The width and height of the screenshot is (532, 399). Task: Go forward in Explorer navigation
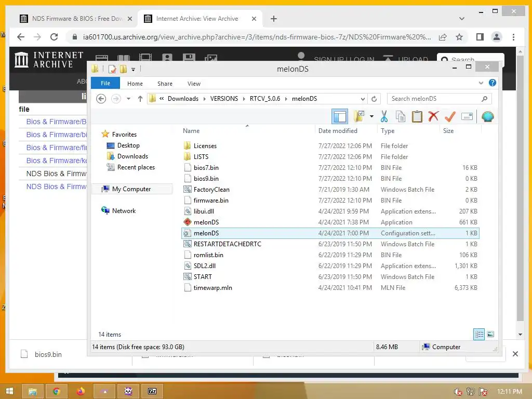[116, 99]
